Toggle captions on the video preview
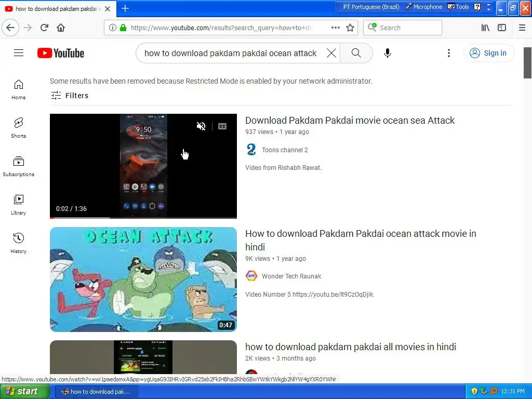This screenshot has width=532, height=399. click(x=222, y=126)
